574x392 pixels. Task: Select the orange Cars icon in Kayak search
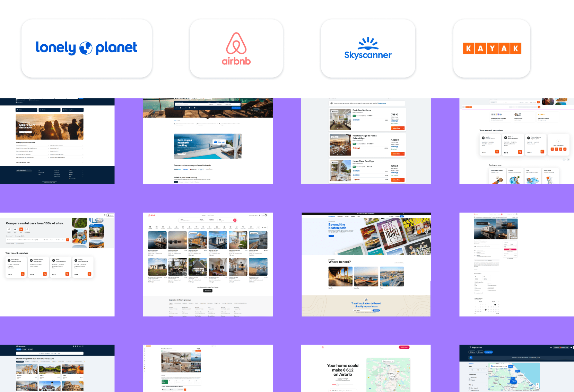pyautogui.click(x=21, y=230)
